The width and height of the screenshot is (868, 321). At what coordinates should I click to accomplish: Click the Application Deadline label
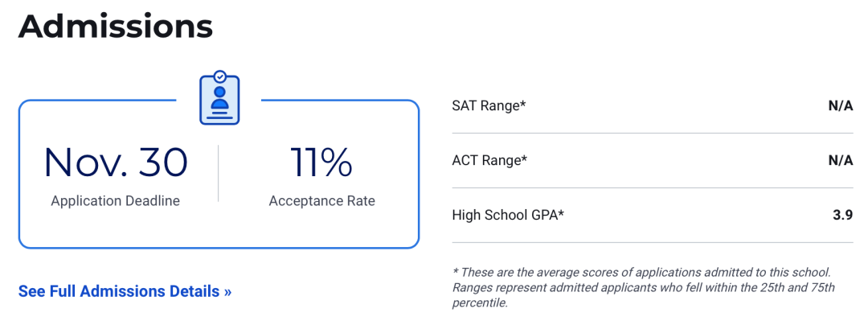(116, 200)
